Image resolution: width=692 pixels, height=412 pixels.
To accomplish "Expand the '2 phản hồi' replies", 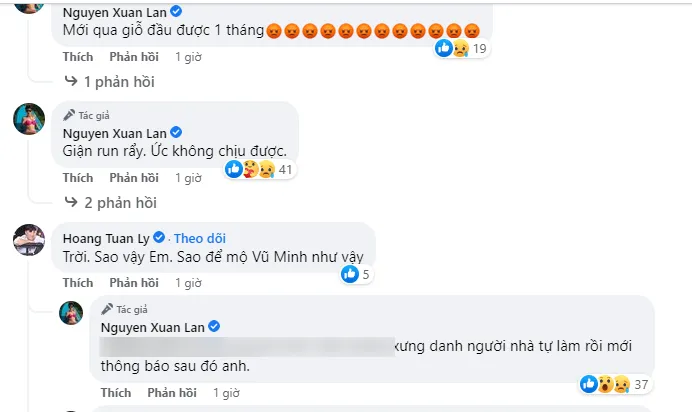I will click(121, 203).
